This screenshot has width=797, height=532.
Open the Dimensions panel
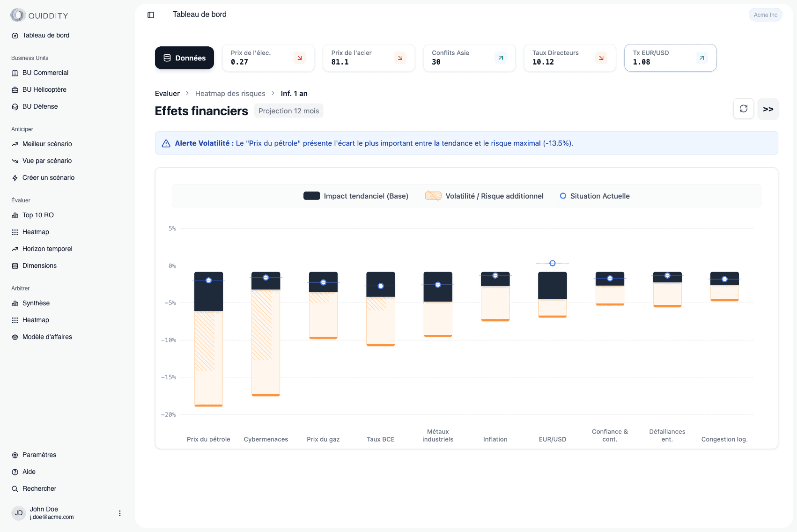click(39, 266)
